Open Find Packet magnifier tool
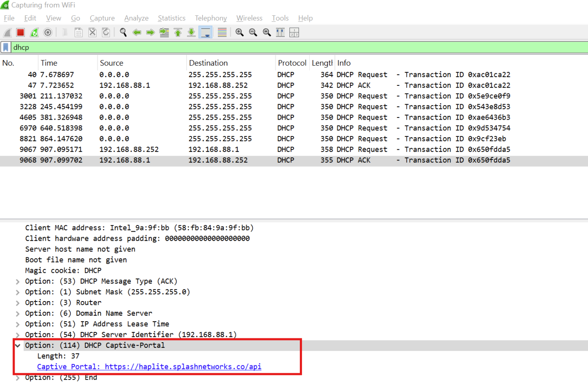Image resolution: width=588 pixels, height=386 pixels. point(123,33)
